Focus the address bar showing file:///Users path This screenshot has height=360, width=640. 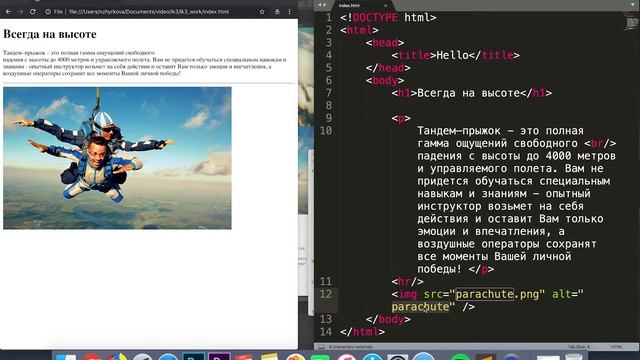[x=149, y=12]
